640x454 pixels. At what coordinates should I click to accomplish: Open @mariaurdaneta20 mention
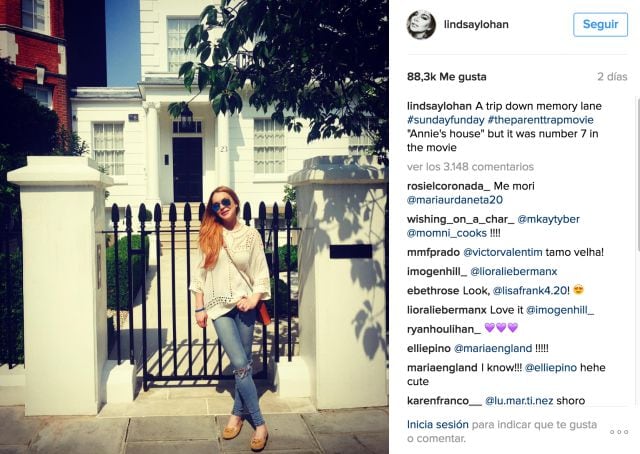tap(455, 200)
